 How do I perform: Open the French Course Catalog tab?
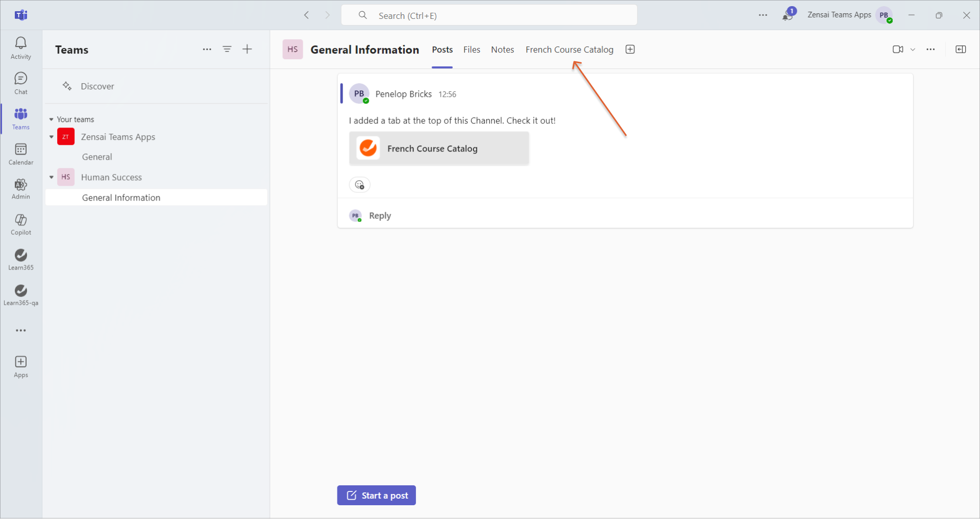[x=569, y=50]
